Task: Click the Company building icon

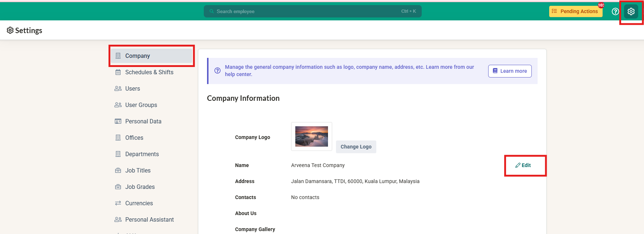Action: [118, 56]
